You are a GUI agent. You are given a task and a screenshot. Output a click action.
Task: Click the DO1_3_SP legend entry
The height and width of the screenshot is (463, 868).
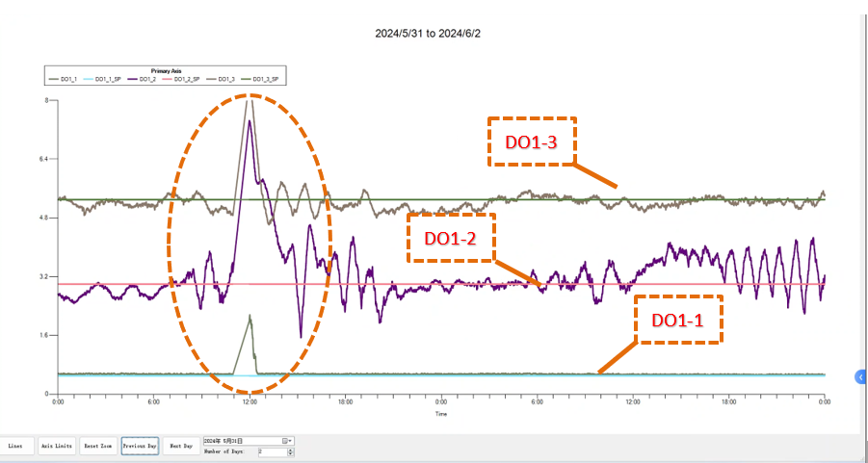(258, 80)
